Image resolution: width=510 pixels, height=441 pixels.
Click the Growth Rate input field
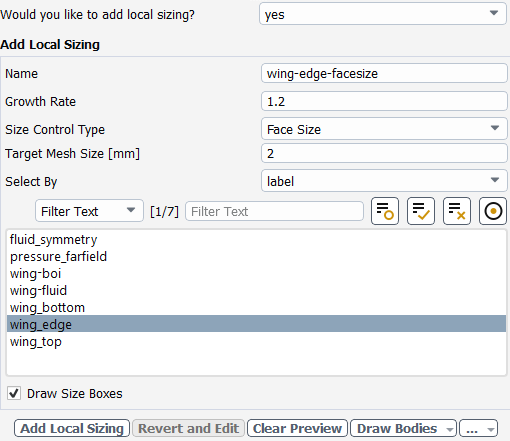pyautogui.click(x=384, y=101)
